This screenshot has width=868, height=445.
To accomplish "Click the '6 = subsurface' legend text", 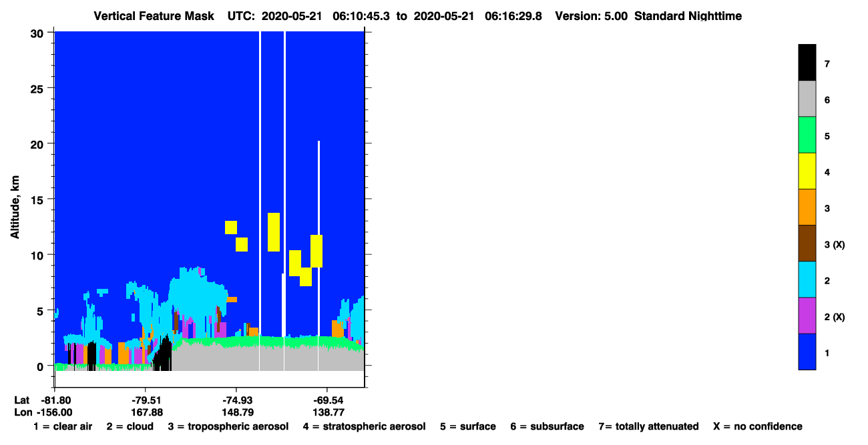I will click(x=547, y=426).
